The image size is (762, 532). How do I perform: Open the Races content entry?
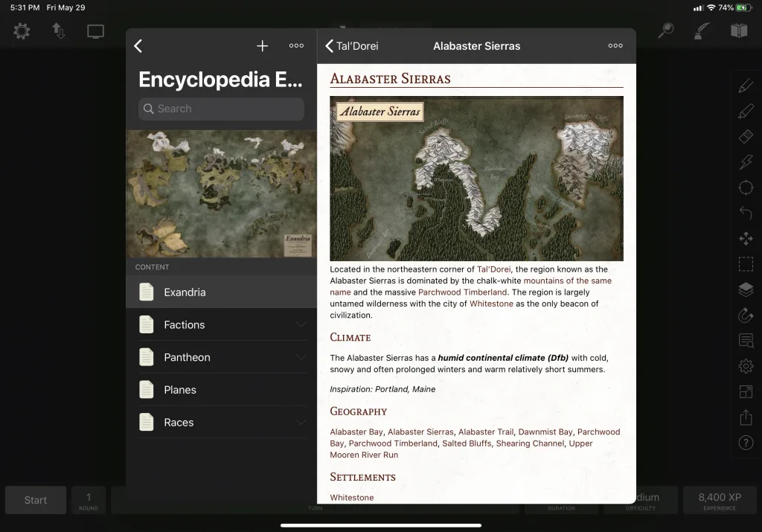[x=222, y=422]
